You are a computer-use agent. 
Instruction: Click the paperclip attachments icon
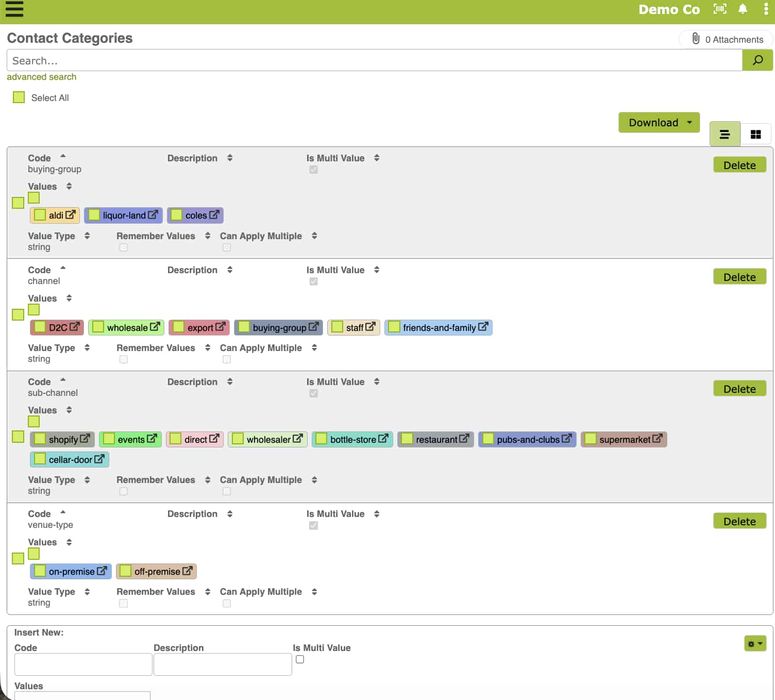[x=696, y=39]
